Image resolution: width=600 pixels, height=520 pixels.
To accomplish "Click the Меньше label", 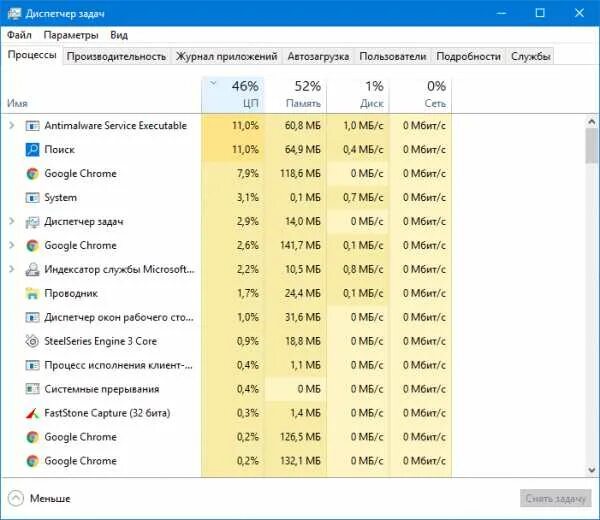I will [50, 499].
